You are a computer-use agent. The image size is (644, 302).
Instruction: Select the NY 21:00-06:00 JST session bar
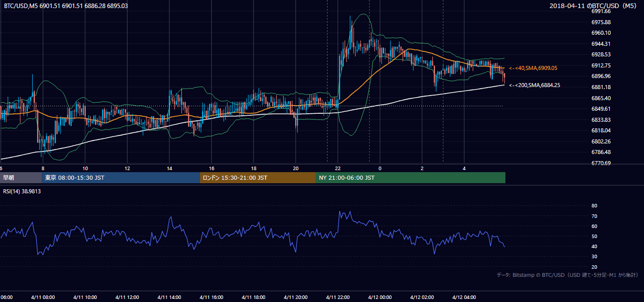tap(411, 178)
